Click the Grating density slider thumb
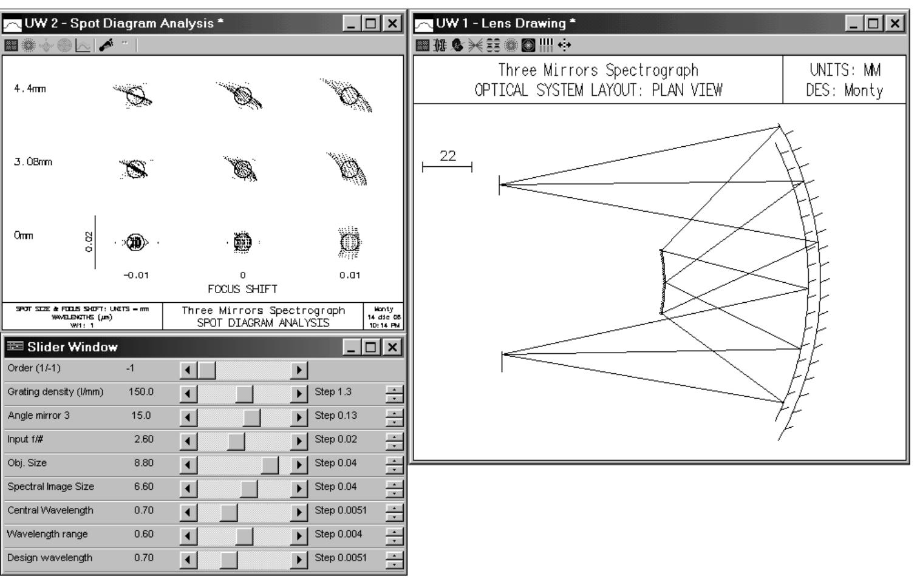This screenshot has width=917, height=588. point(244,393)
